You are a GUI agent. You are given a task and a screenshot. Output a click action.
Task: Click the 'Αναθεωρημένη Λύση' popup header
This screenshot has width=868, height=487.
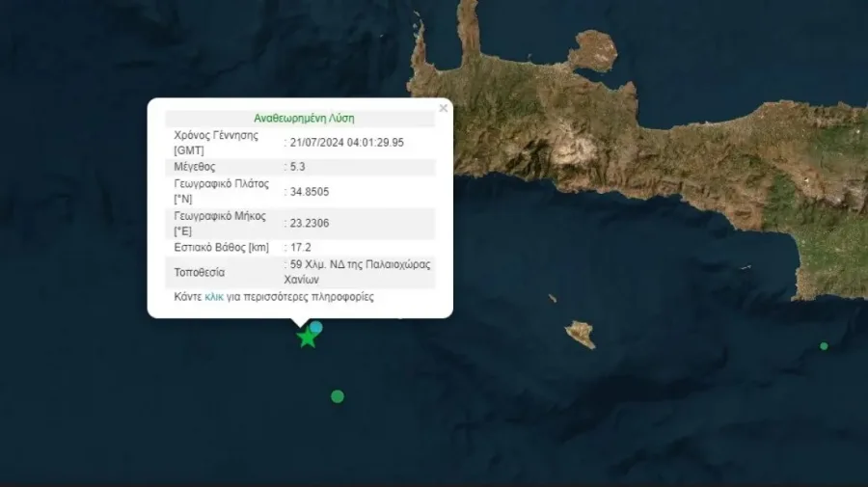(x=304, y=119)
